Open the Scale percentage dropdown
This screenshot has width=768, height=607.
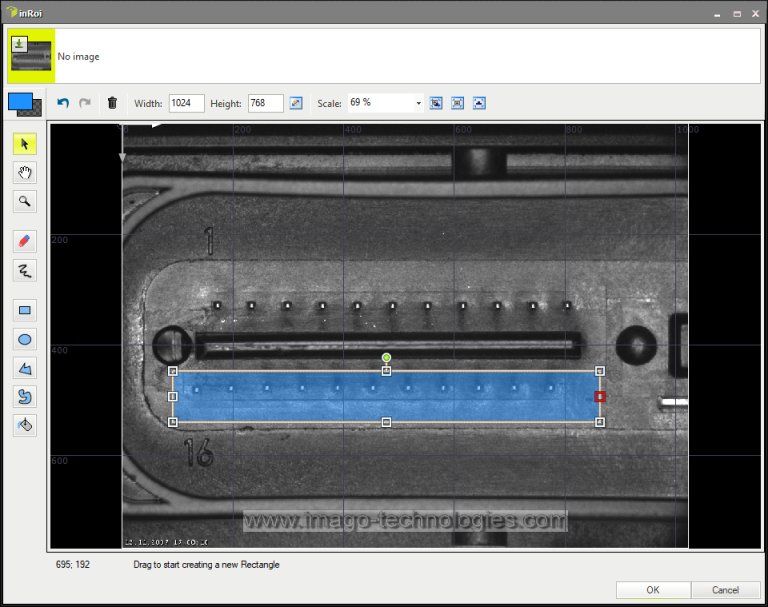pyautogui.click(x=418, y=103)
